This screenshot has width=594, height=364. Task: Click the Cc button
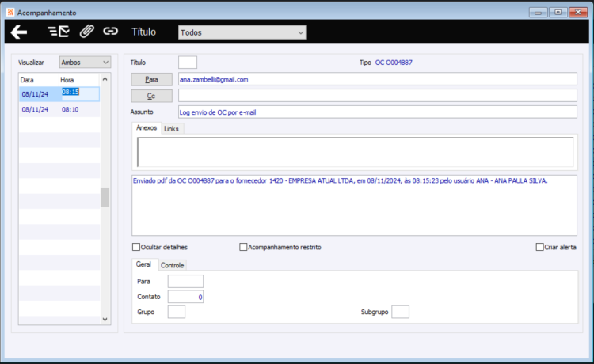151,96
